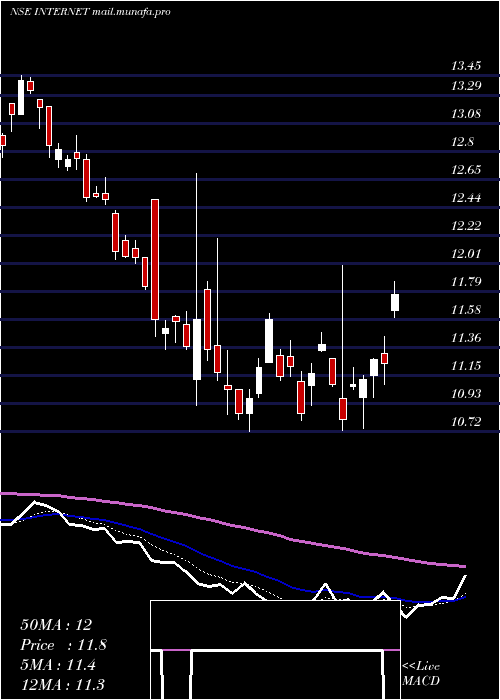Screen dimensions: 500x700
Task: Click the latest white candlestick near 11.79
Action: pyautogui.click(x=395, y=302)
